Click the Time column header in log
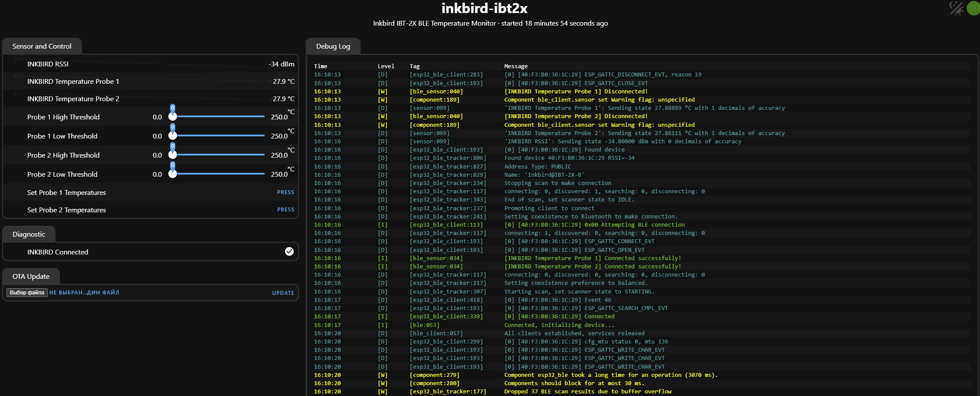The height and width of the screenshot is (396, 980). click(321, 66)
